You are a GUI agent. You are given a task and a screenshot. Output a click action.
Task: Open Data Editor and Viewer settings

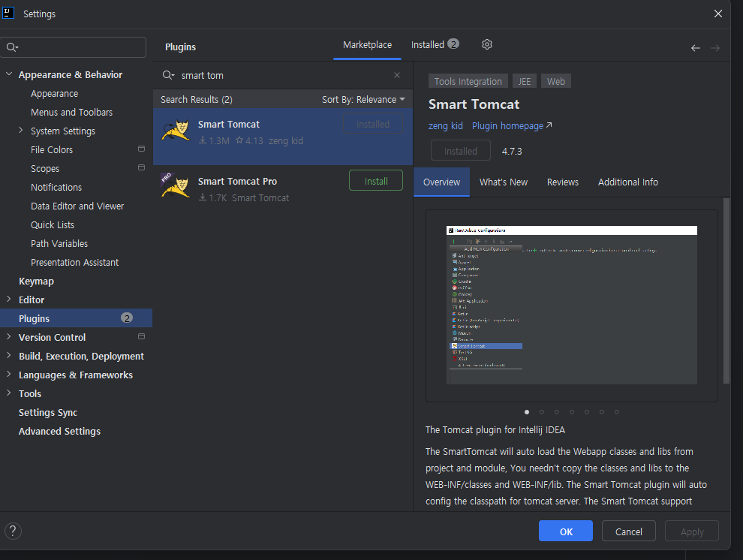77,206
